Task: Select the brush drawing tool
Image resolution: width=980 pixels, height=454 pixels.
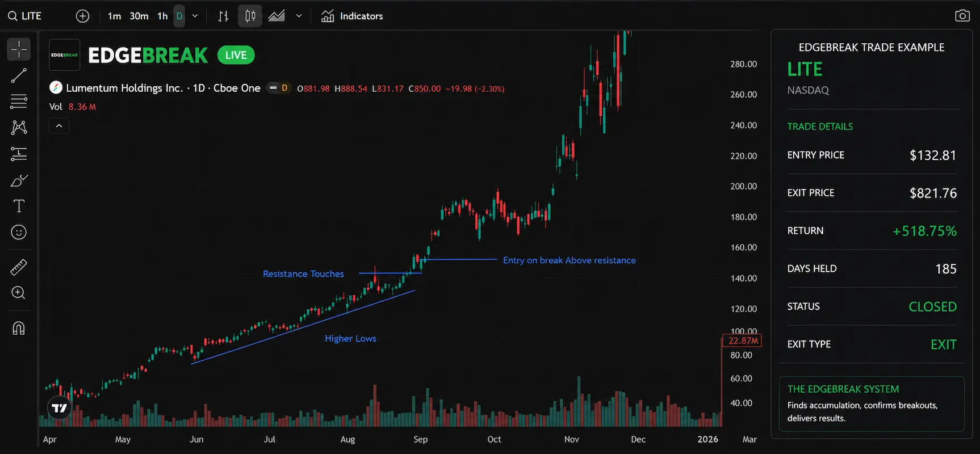Action: point(19,180)
